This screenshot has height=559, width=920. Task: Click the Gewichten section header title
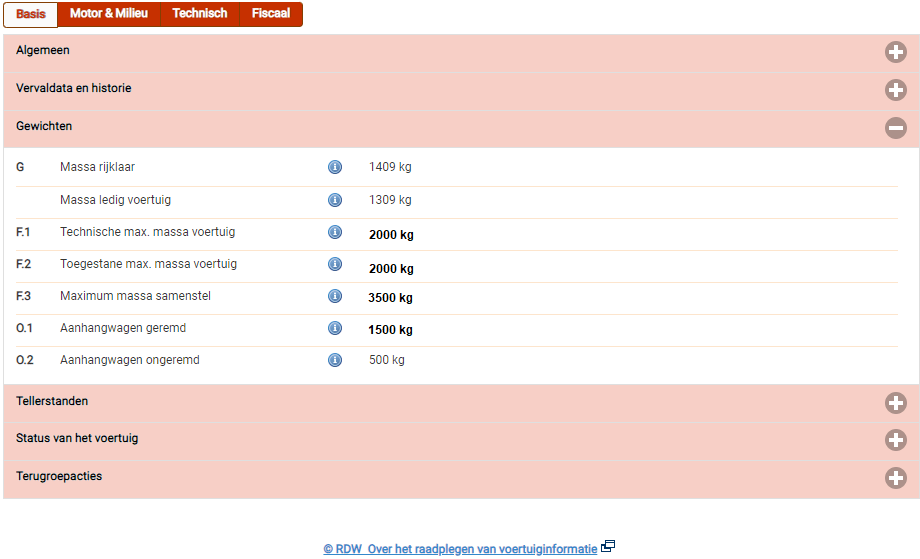(x=44, y=126)
